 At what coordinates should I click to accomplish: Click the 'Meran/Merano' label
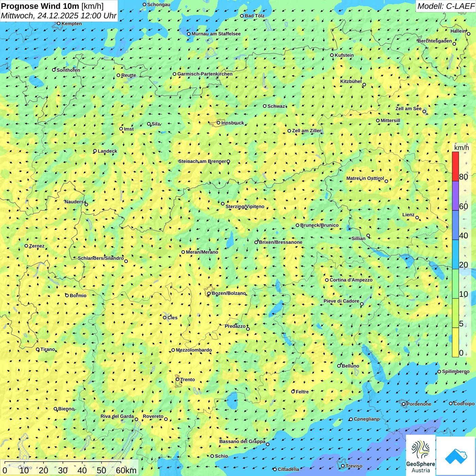click(202, 252)
